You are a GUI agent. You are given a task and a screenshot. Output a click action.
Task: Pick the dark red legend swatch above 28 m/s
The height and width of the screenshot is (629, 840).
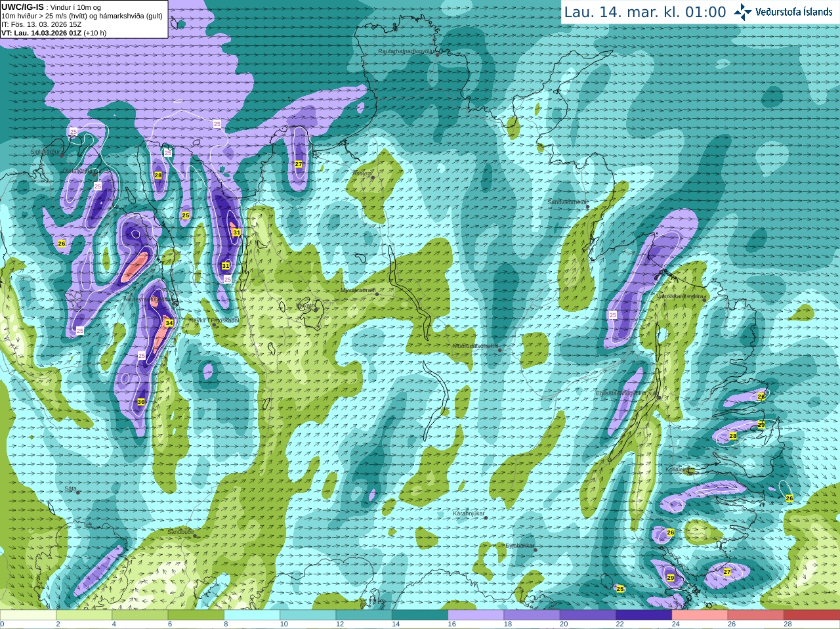tap(812, 615)
